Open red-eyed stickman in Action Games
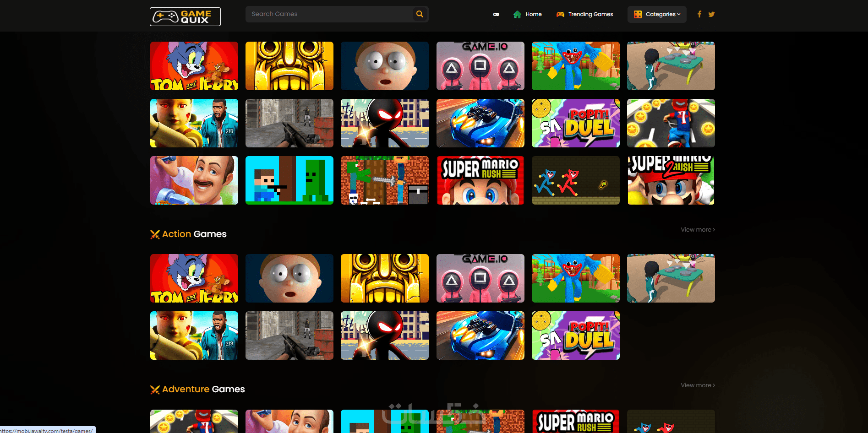The image size is (868, 433). 385,336
